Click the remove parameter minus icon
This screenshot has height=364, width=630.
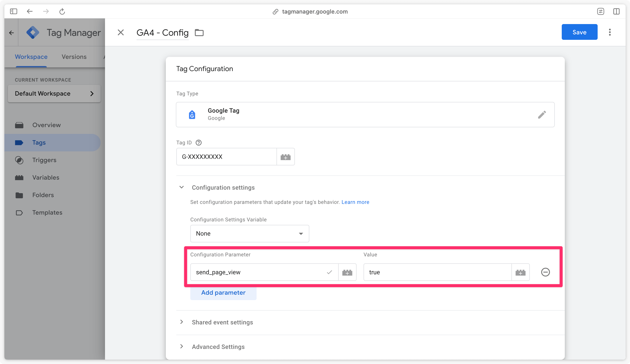pyautogui.click(x=546, y=272)
